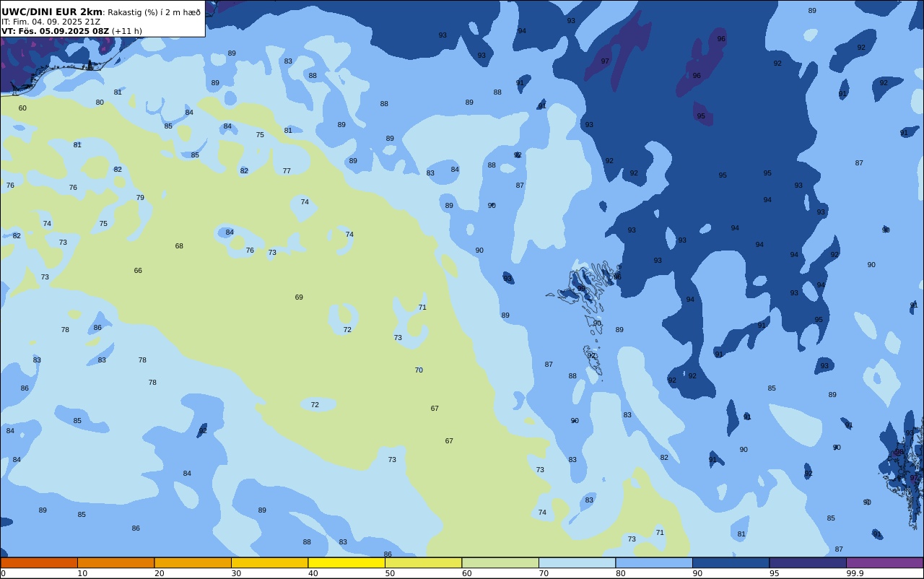This screenshot has width=924, height=579.
Task: Click the map humidity value 68
Action: click(179, 246)
